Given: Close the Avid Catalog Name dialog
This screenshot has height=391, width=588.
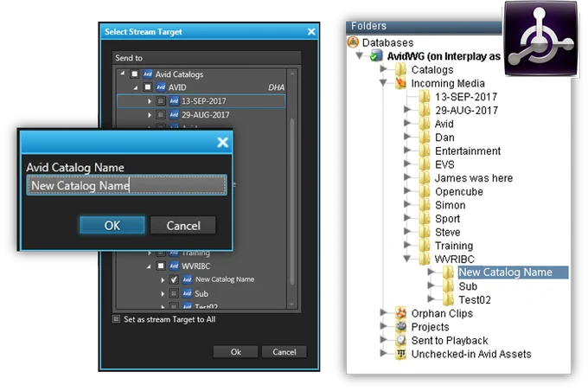Looking at the screenshot, I should click(222, 142).
